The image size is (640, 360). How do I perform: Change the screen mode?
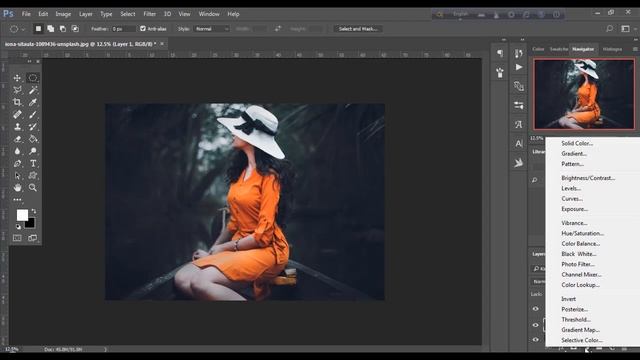click(33, 238)
